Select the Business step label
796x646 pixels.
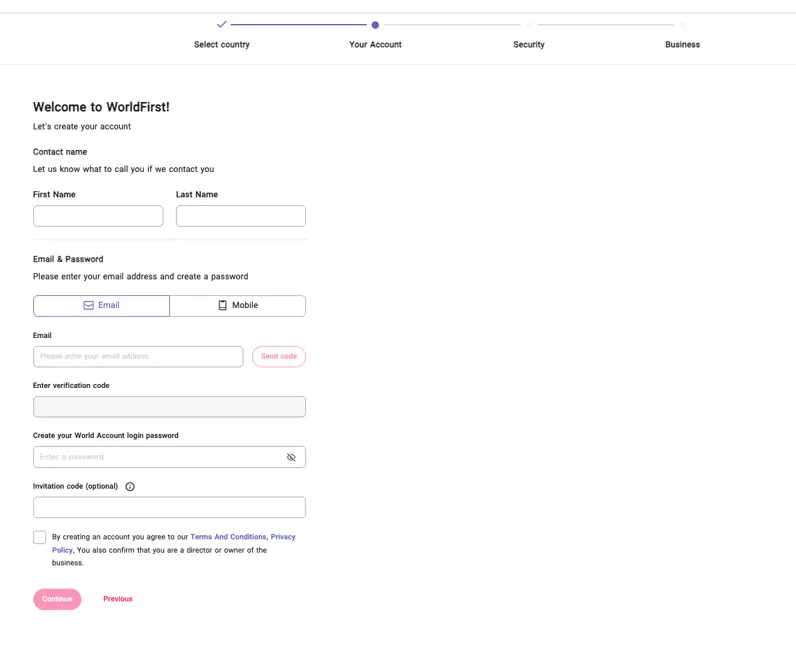click(682, 45)
